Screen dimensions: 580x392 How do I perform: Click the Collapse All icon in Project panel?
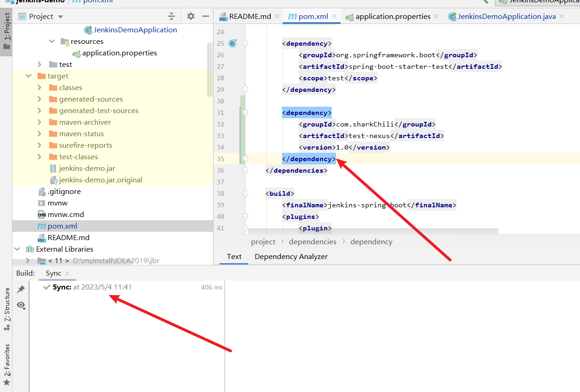171,17
